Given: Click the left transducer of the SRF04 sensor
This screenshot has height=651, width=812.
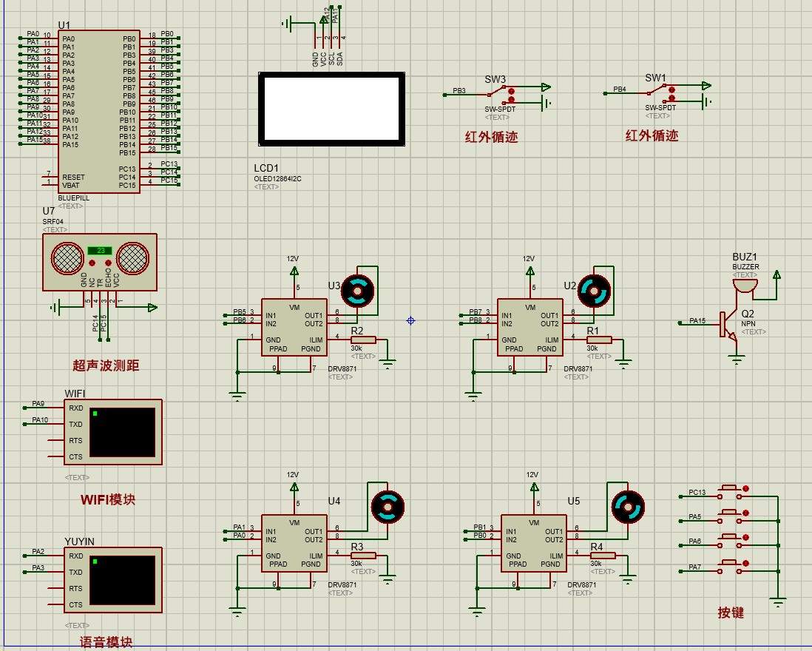Looking at the screenshot, I should coord(67,258).
